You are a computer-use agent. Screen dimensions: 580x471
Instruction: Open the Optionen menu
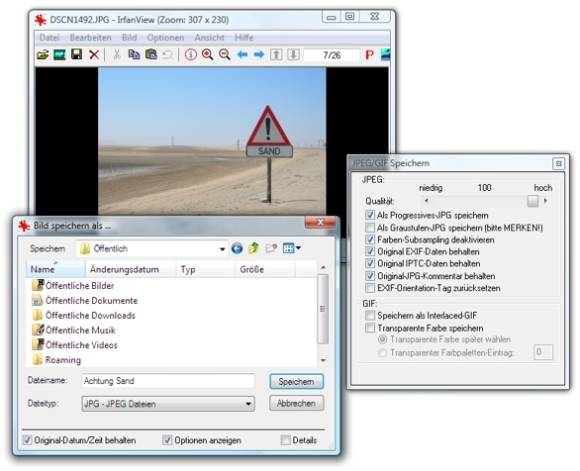click(165, 38)
